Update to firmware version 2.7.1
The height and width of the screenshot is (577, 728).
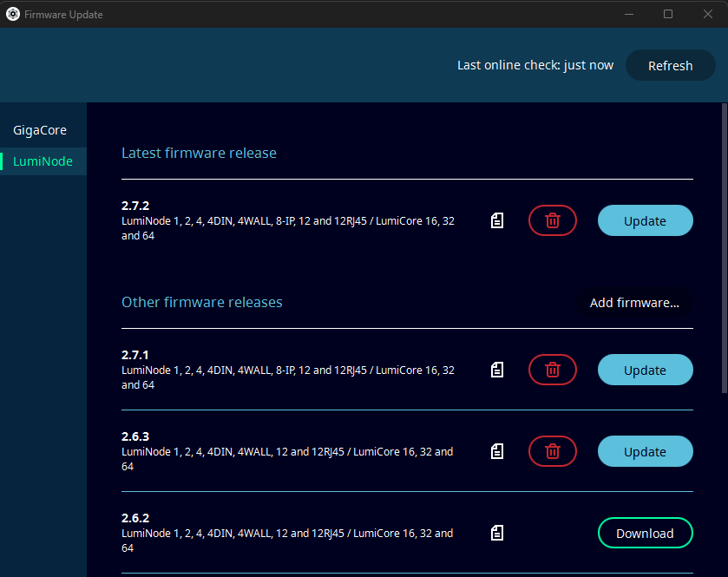tap(645, 370)
